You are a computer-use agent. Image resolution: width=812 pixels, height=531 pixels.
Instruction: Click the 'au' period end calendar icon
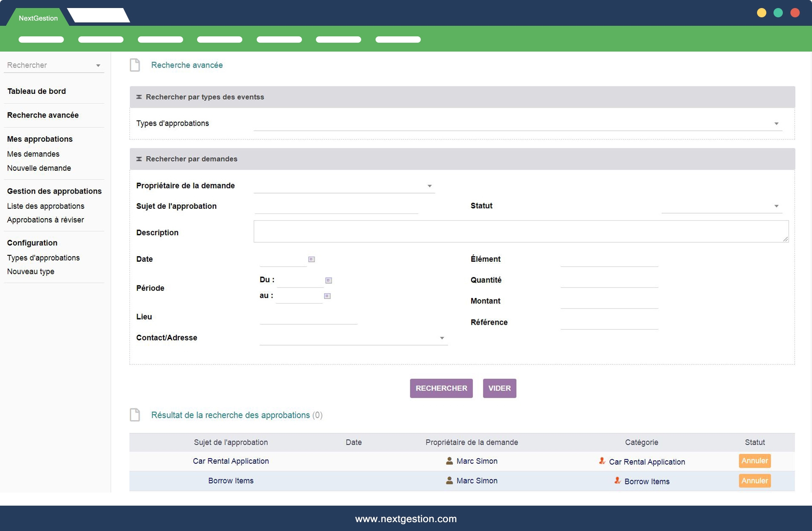[x=327, y=296]
